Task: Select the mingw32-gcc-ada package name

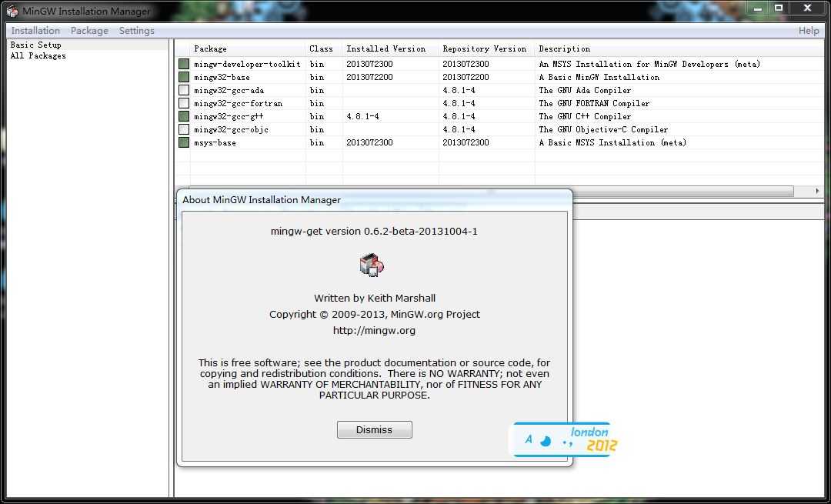Action: [x=229, y=91]
